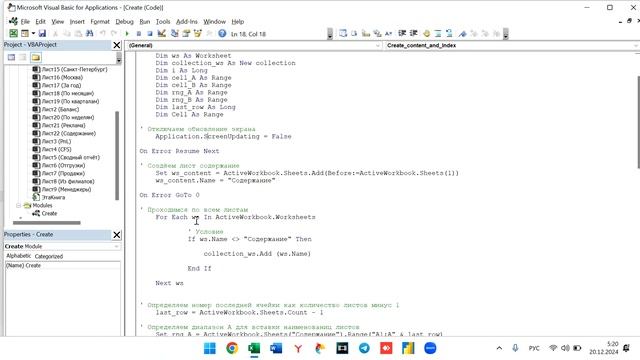Switch to the Categorized properties tab
The height and width of the screenshot is (360, 640).
49,256
